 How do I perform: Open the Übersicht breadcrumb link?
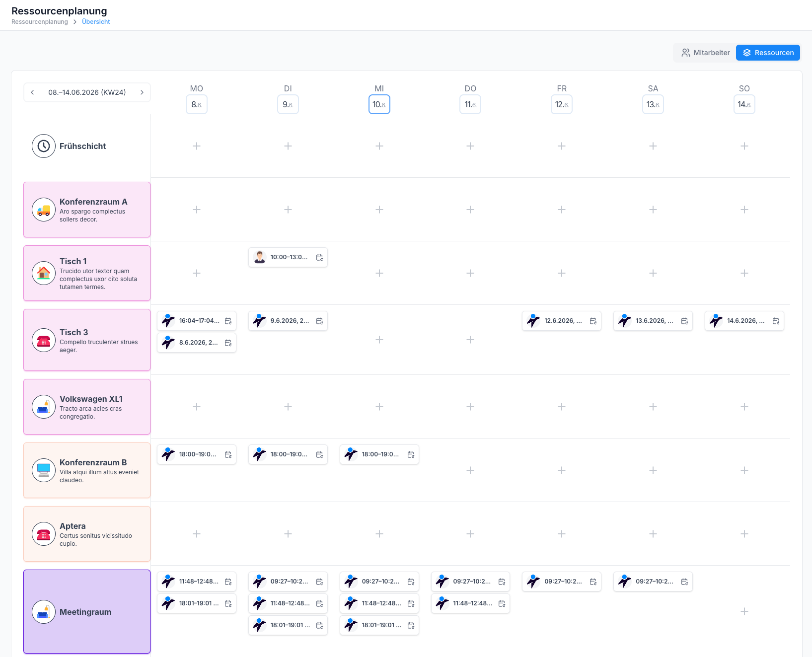(96, 22)
